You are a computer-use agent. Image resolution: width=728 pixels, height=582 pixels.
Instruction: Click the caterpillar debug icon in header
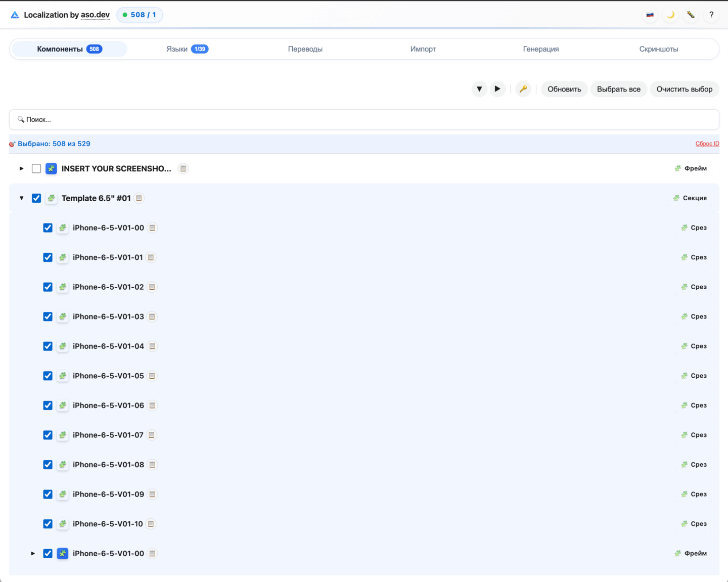(x=691, y=15)
